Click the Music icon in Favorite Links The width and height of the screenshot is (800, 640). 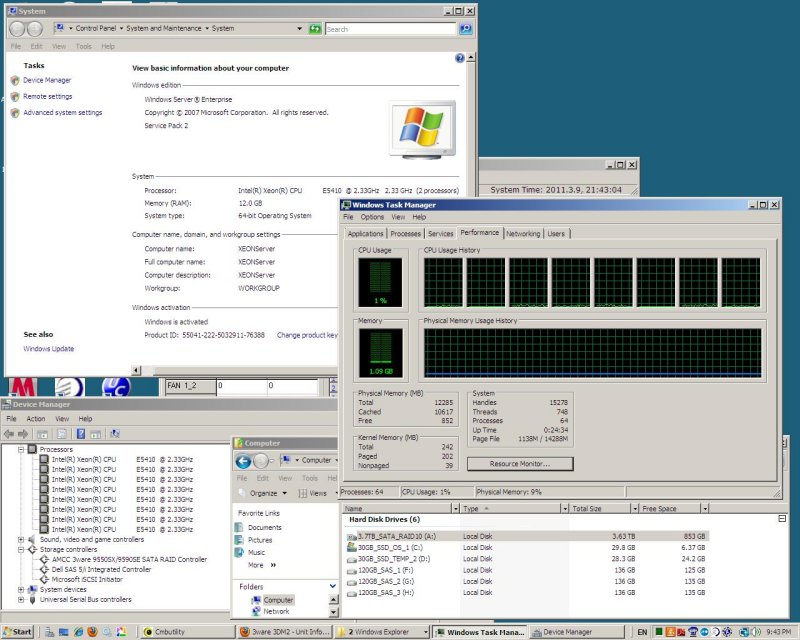click(239, 552)
